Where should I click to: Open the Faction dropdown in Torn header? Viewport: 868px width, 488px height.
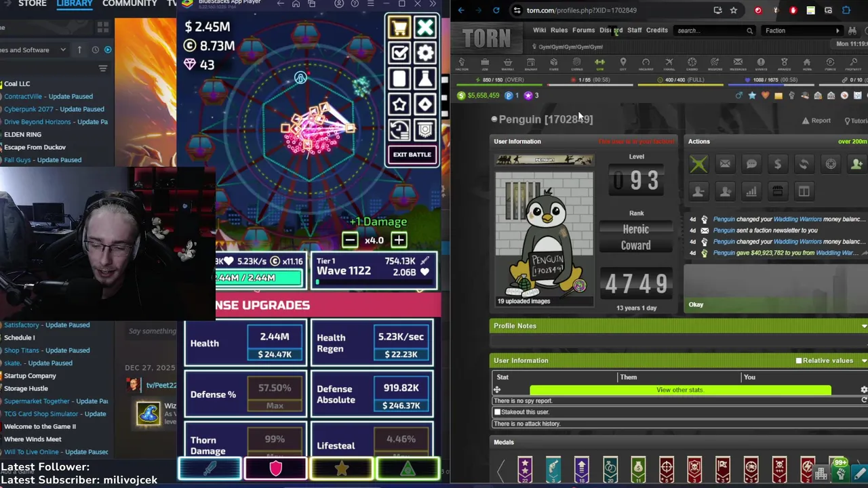[x=803, y=30]
